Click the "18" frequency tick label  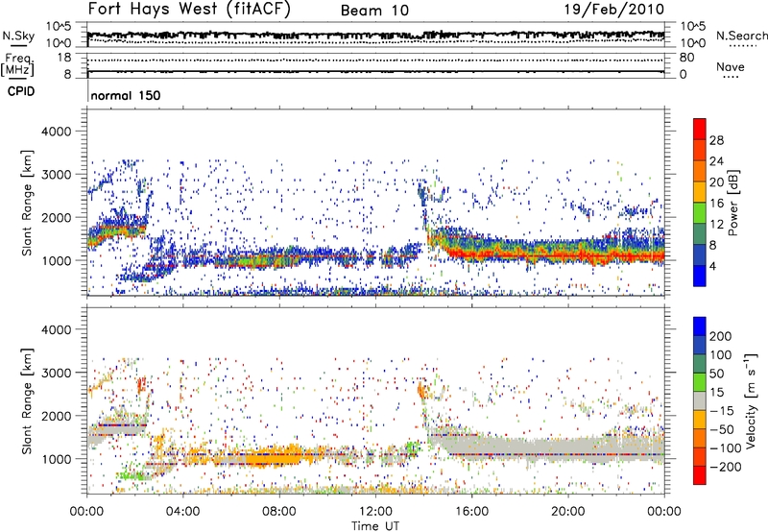63,58
